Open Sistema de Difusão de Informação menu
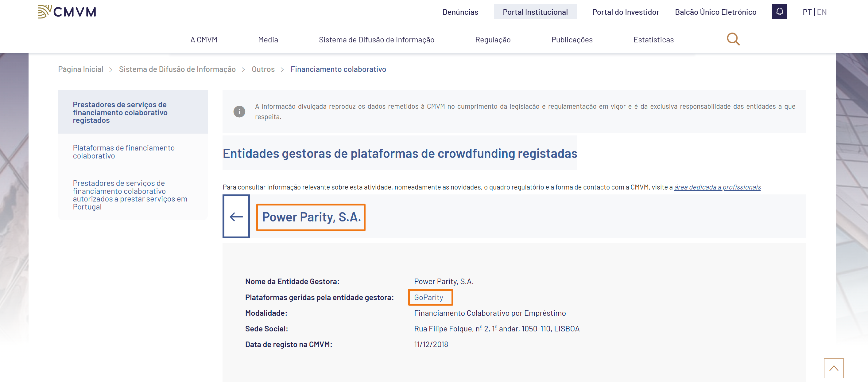Image resolution: width=868 pixels, height=387 pixels. click(376, 40)
